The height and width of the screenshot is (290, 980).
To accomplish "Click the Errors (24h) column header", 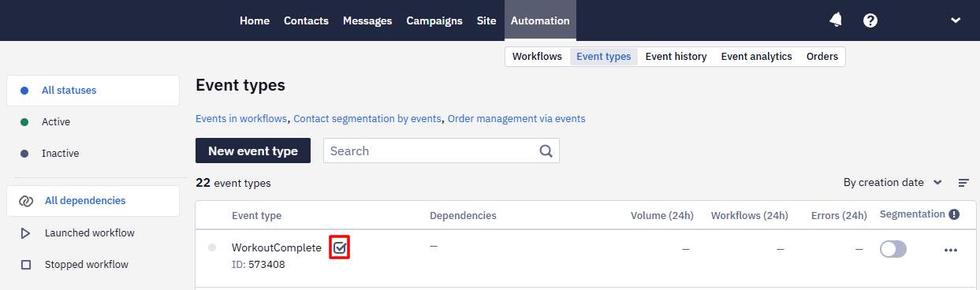I will click(839, 215).
